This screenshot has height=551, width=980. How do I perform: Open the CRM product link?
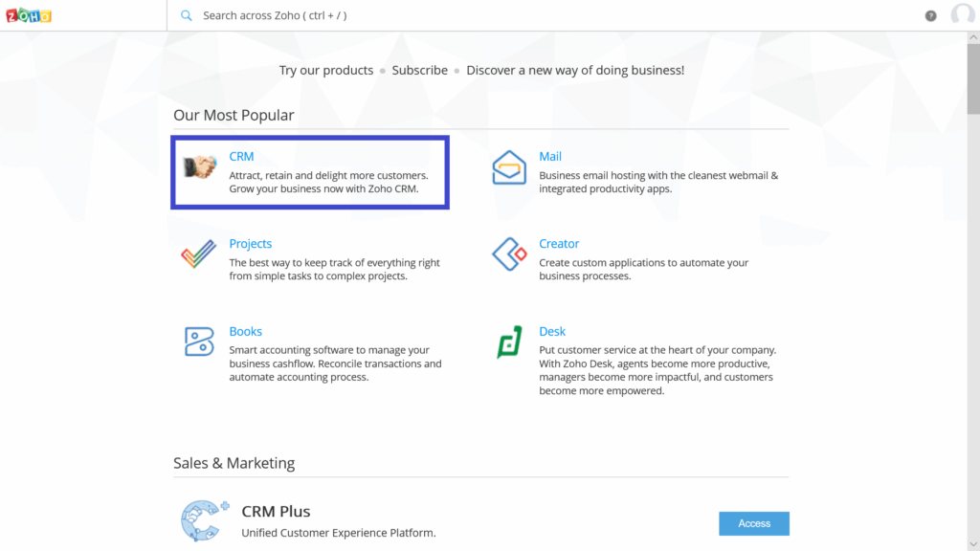point(241,156)
